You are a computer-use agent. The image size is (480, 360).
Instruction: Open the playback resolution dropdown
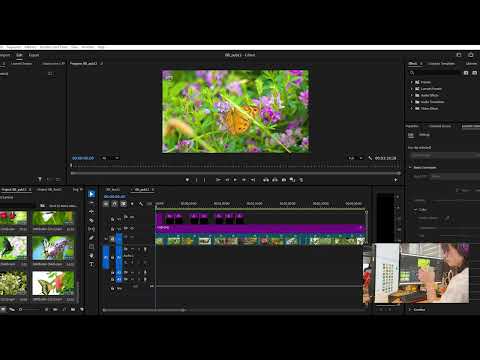coord(356,158)
